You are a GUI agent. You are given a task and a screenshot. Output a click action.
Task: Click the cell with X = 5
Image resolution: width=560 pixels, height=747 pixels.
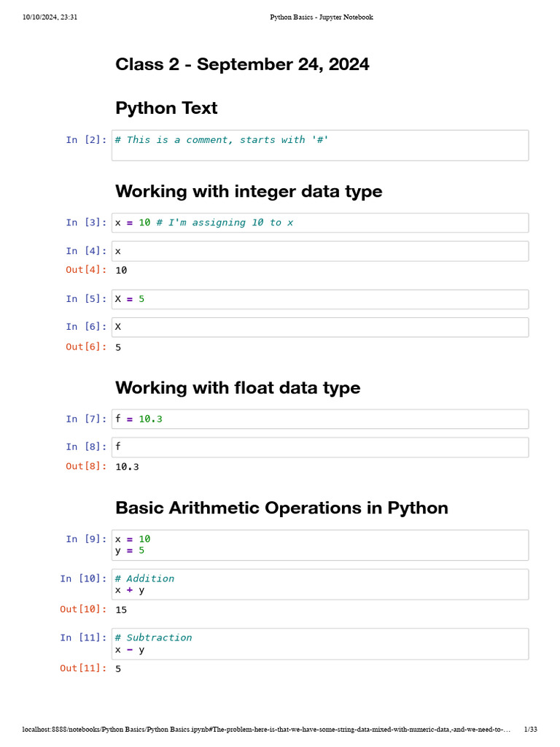[x=319, y=299]
